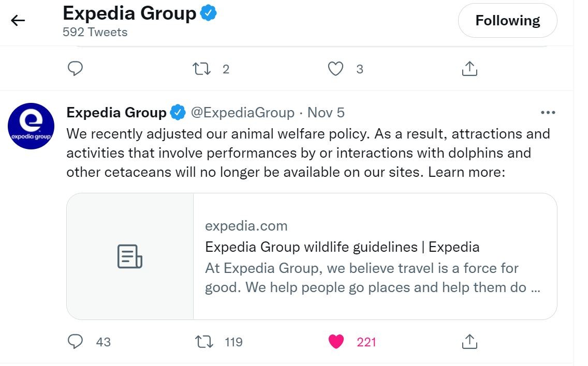This screenshot has width=588, height=366.
Task: Click the document icon in the link preview
Action: coord(129,256)
